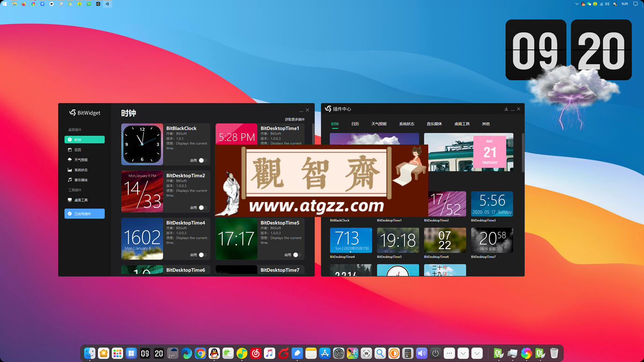This screenshot has width=644, height=362.
Task: Switch to 天气预报 tab in 插件中心
Action: [379, 124]
